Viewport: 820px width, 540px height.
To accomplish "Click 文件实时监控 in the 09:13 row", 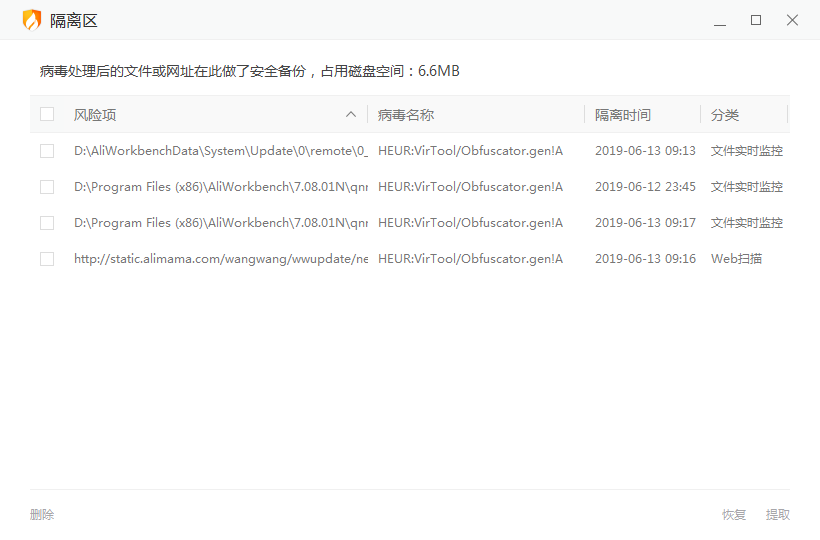I will click(747, 151).
